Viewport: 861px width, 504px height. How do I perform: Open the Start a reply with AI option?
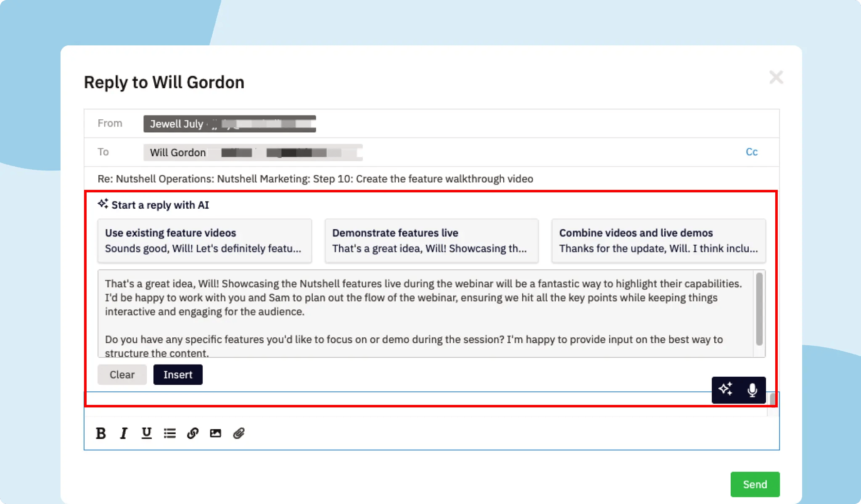coord(154,205)
